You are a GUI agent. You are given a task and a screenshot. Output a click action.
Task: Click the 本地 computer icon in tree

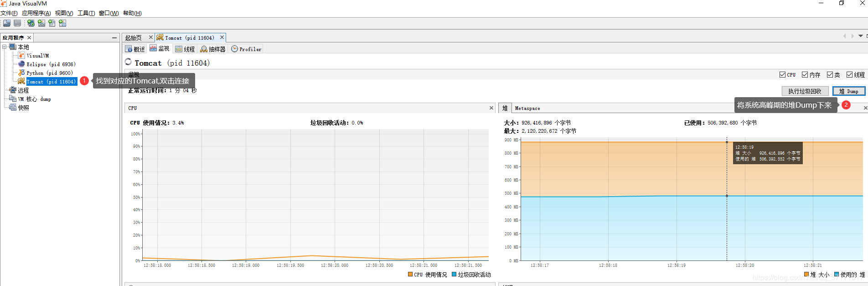tap(13, 47)
